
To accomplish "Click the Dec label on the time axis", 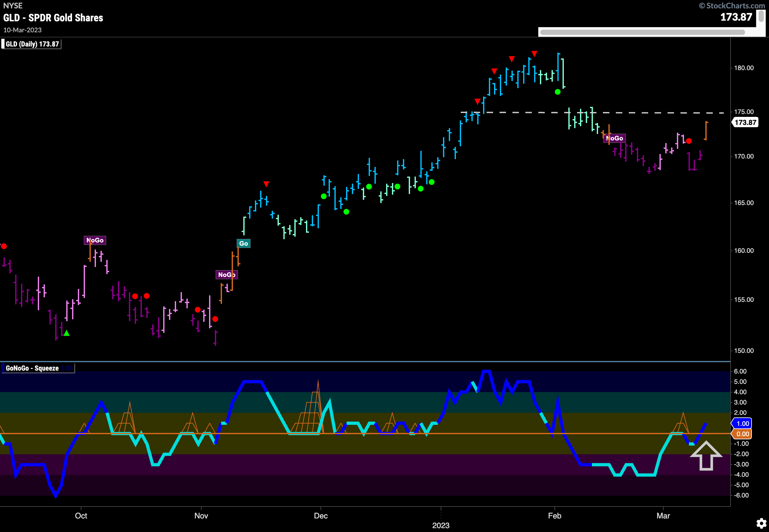I will [321, 516].
